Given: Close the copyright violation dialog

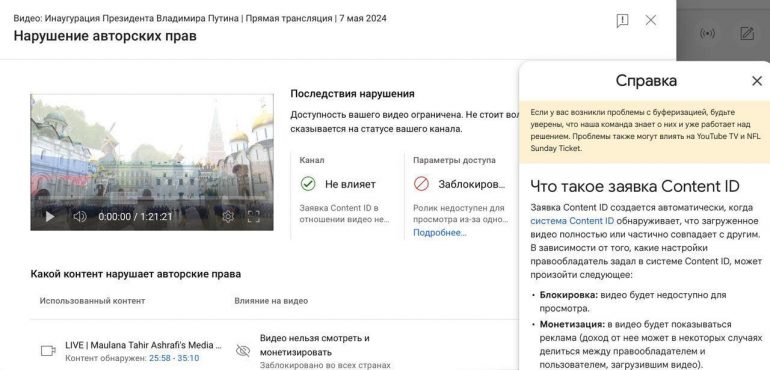Looking at the screenshot, I should pos(651,20).
